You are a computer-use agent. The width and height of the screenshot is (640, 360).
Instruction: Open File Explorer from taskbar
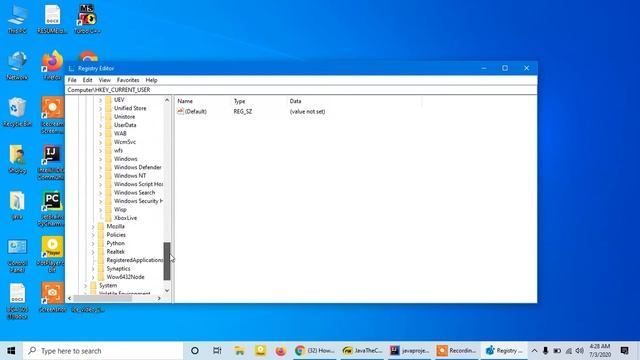(239, 351)
